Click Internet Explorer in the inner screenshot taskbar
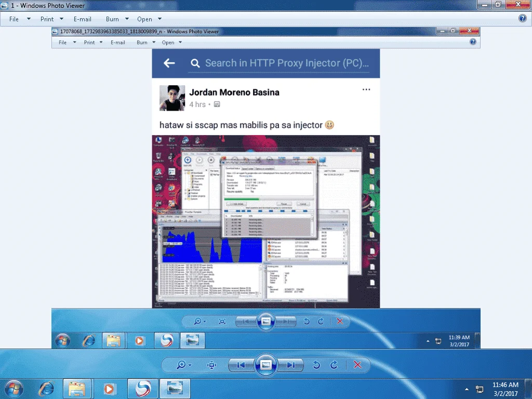This screenshot has height=399, width=532. pyautogui.click(x=89, y=340)
